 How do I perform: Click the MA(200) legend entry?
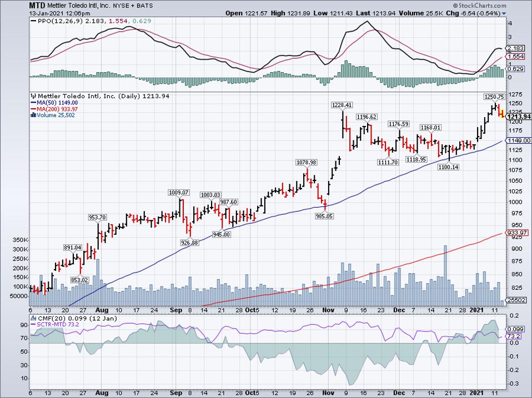(54, 109)
